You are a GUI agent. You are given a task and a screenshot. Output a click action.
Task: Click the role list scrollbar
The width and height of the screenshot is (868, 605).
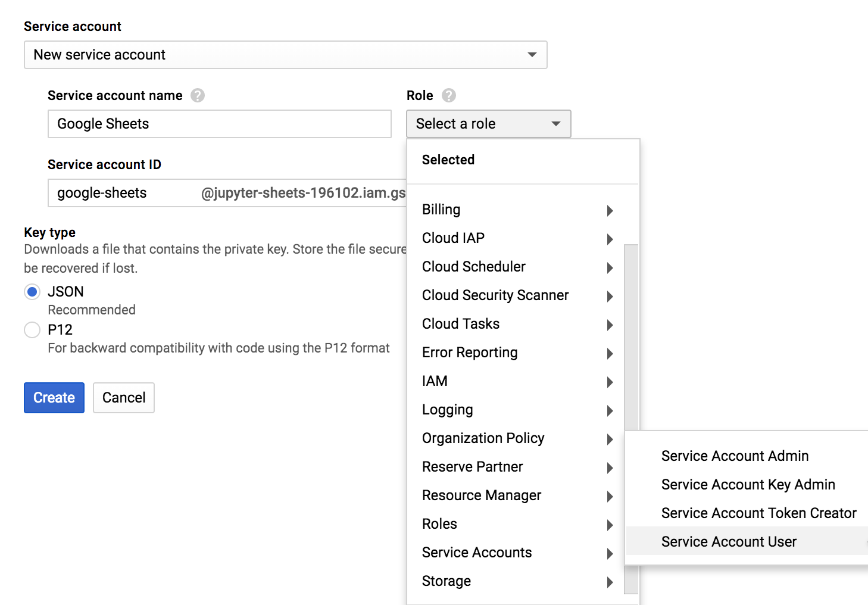click(x=631, y=337)
